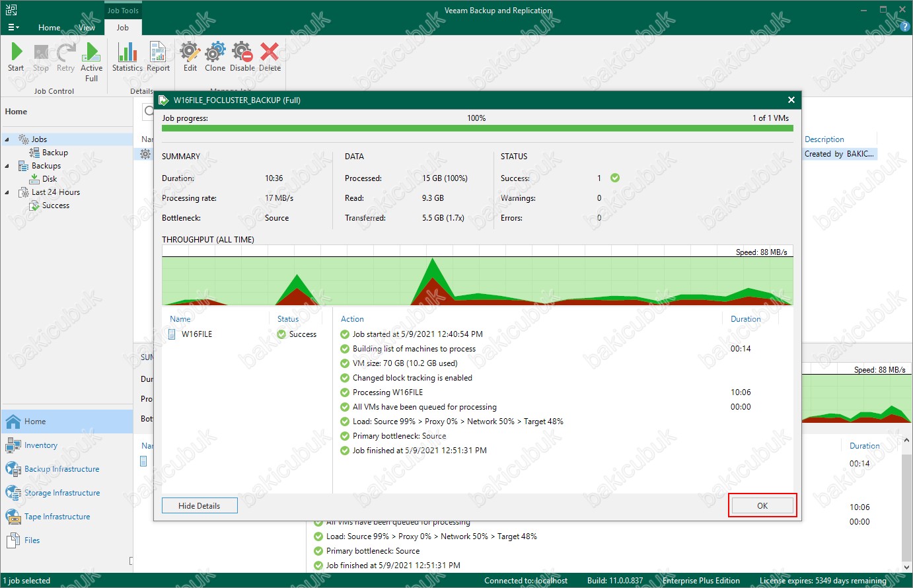Open the Home navigation view
The height and width of the screenshot is (588, 913).
67,422
